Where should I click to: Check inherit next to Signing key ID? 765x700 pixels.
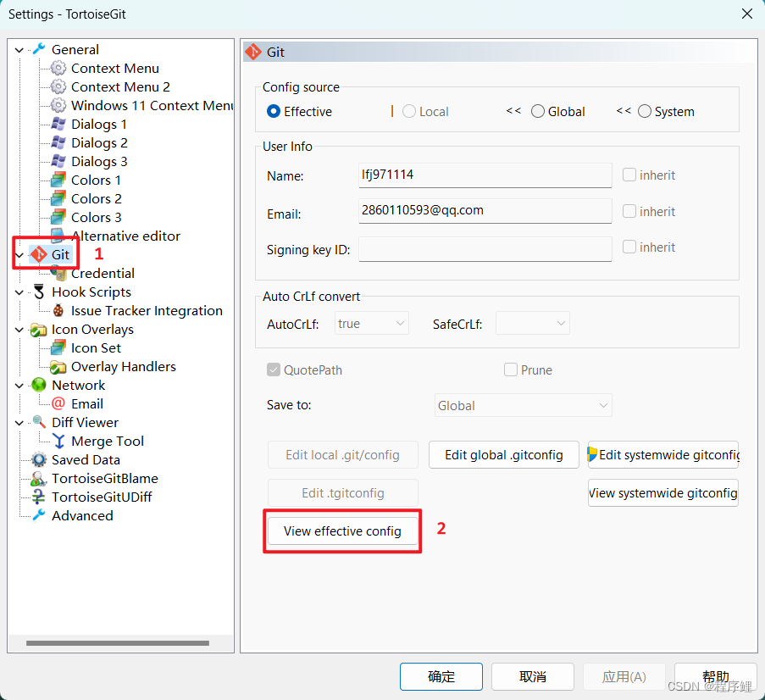pyautogui.click(x=629, y=247)
